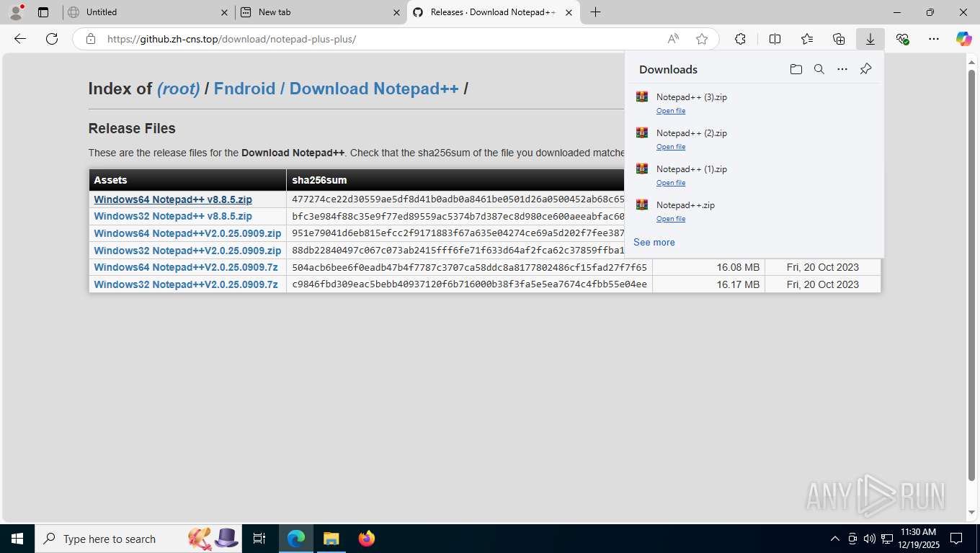Toggle the Split screen icon
Viewport: 980px width, 553px height.
(775, 39)
